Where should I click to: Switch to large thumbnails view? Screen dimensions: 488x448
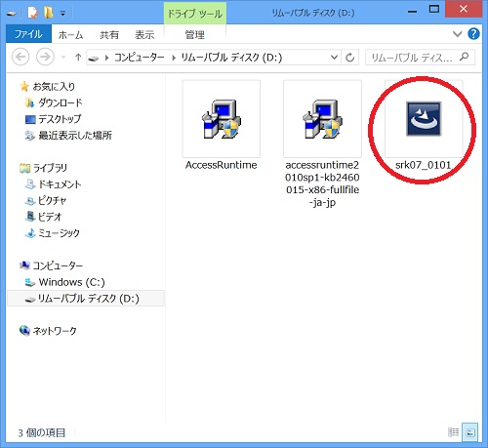tap(470, 432)
